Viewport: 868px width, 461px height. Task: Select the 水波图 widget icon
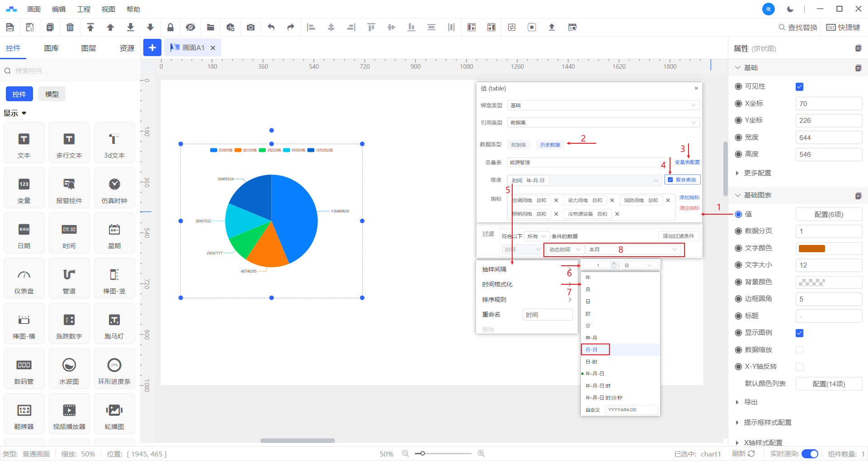[69, 369]
